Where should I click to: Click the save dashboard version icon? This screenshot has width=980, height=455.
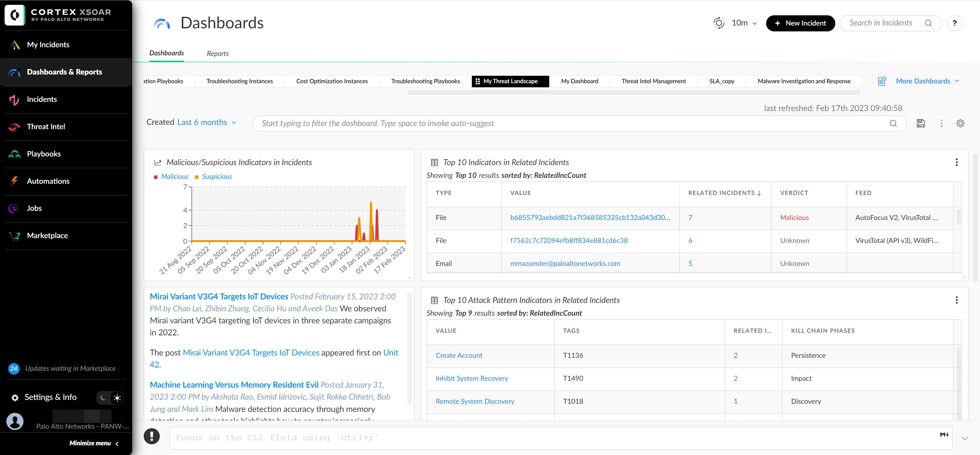pos(921,123)
